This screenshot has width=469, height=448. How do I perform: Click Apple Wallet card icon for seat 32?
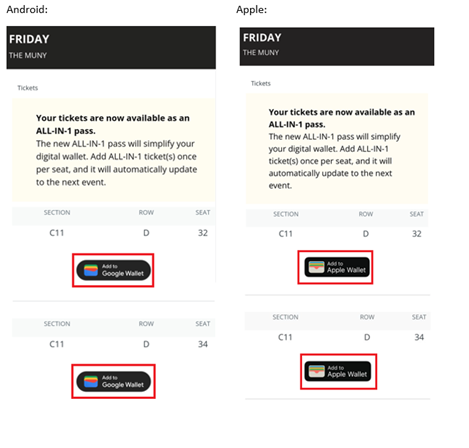(316, 267)
